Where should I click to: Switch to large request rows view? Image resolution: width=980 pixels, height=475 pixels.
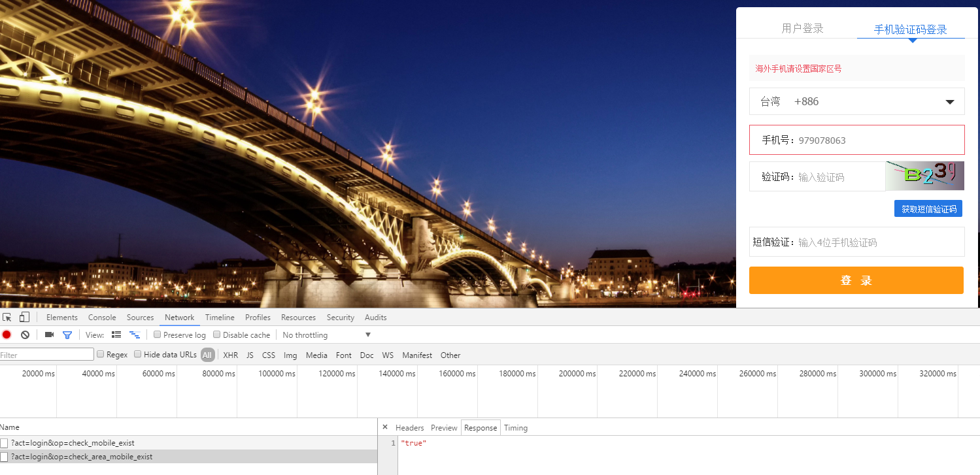coord(116,335)
